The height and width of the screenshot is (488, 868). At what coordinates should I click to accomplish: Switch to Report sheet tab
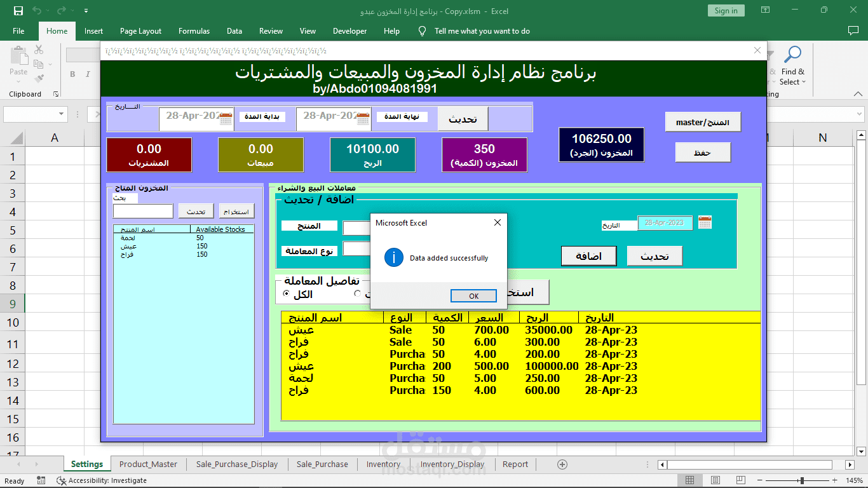tap(515, 464)
